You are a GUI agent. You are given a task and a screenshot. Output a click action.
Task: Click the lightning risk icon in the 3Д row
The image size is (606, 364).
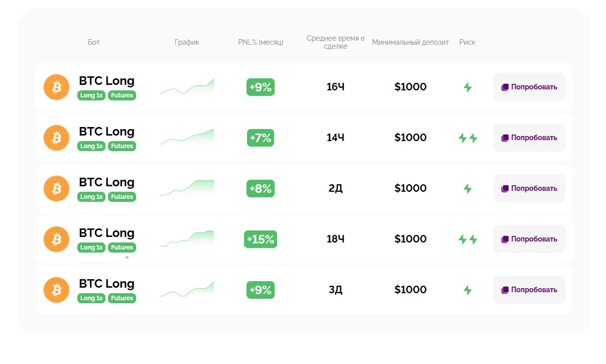pyautogui.click(x=467, y=290)
